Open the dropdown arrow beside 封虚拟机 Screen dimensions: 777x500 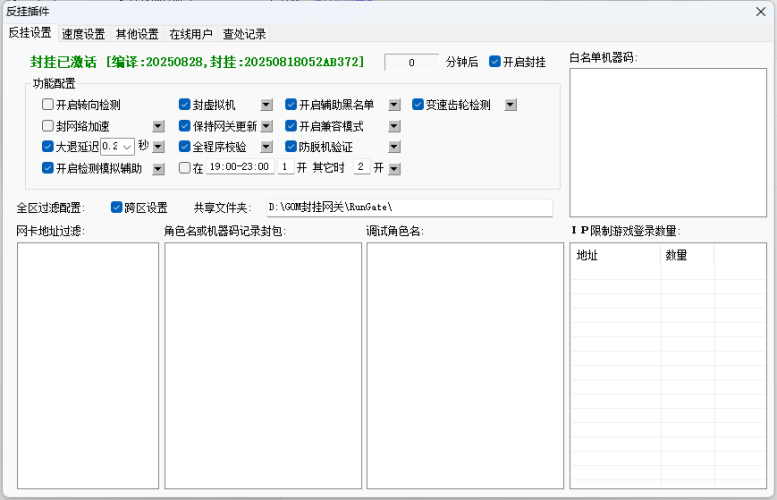tap(267, 104)
